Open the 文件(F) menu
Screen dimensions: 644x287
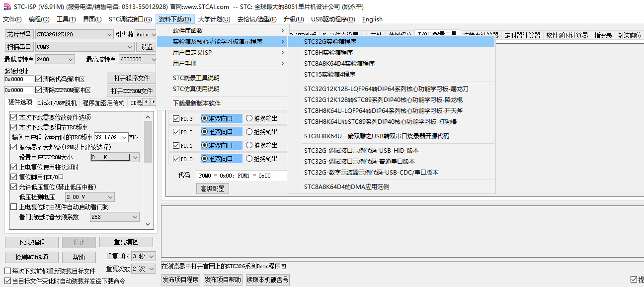(x=12, y=19)
